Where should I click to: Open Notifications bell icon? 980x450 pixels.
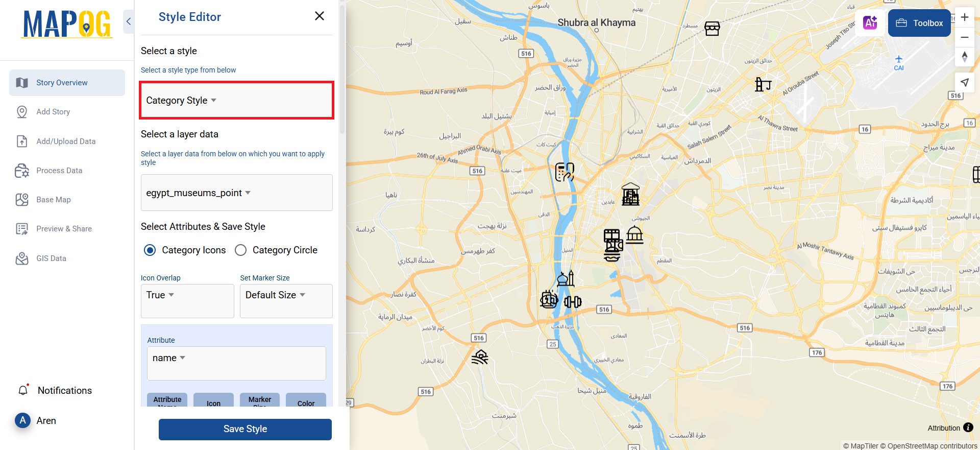click(x=23, y=390)
